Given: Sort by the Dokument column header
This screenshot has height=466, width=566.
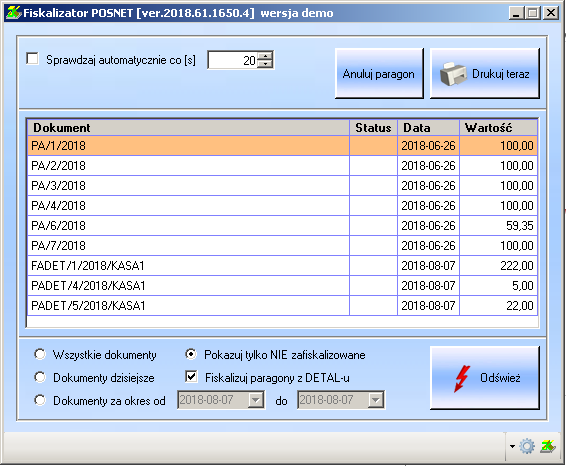Looking at the screenshot, I should pos(188,128).
